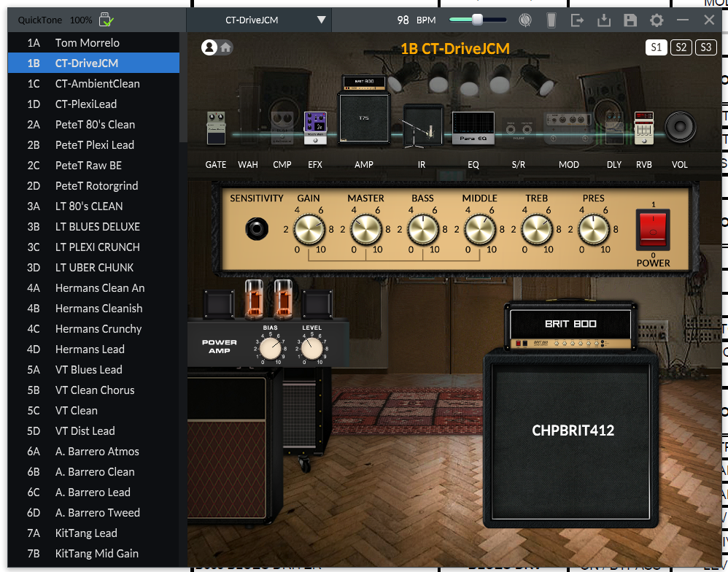The image size is (728, 572).
Task: Open the tuner icon in top bar
Action: click(525, 20)
